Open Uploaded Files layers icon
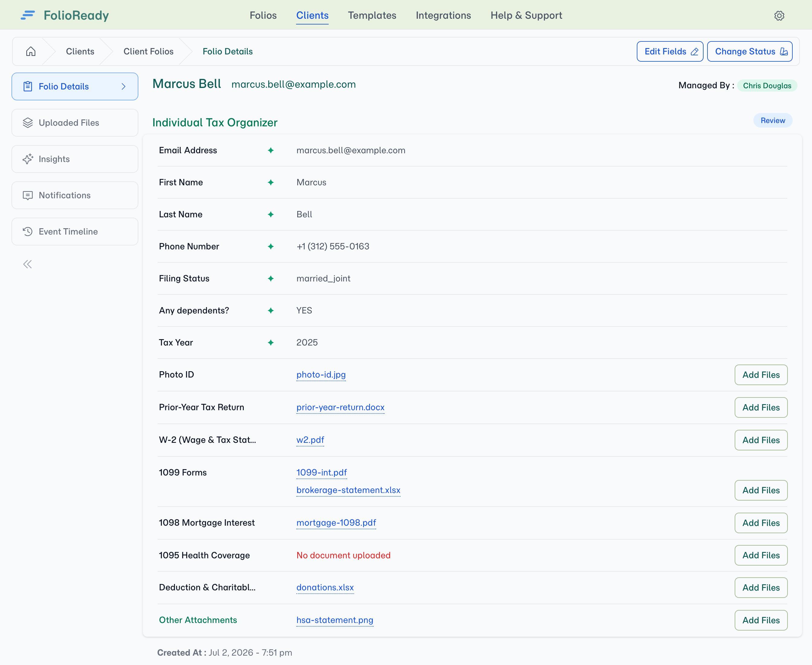 pyautogui.click(x=27, y=123)
